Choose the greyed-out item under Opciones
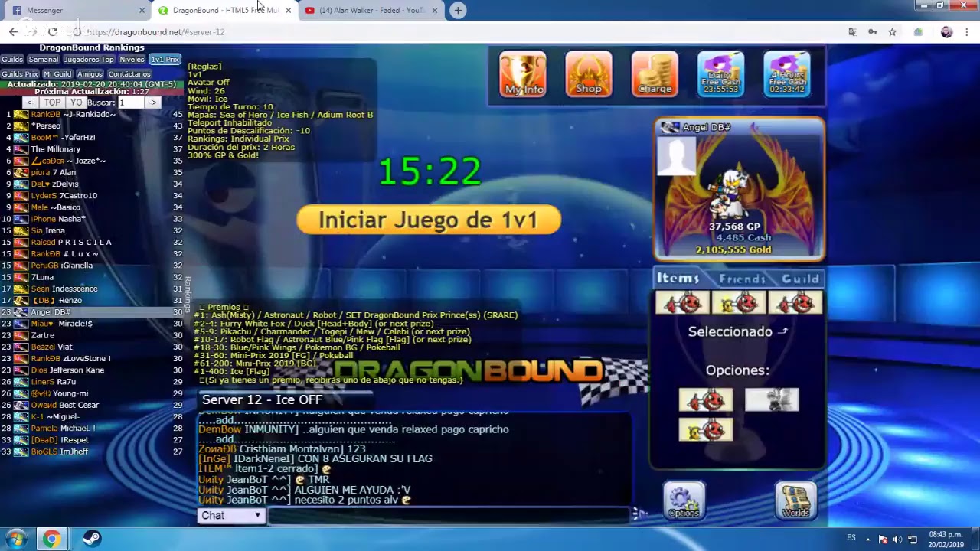The width and height of the screenshot is (980, 551). (x=772, y=399)
